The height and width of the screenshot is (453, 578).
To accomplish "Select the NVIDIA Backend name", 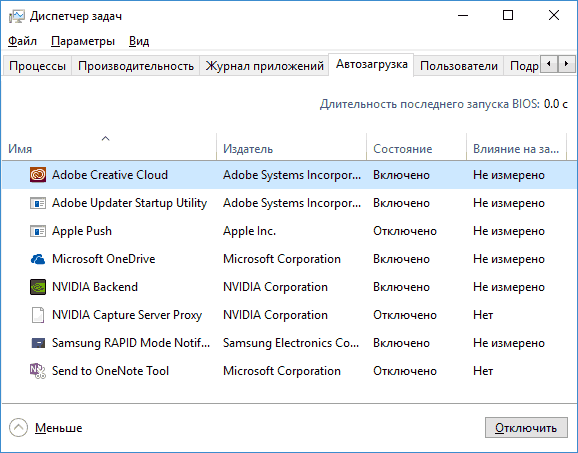I will [x=95, y=287].
